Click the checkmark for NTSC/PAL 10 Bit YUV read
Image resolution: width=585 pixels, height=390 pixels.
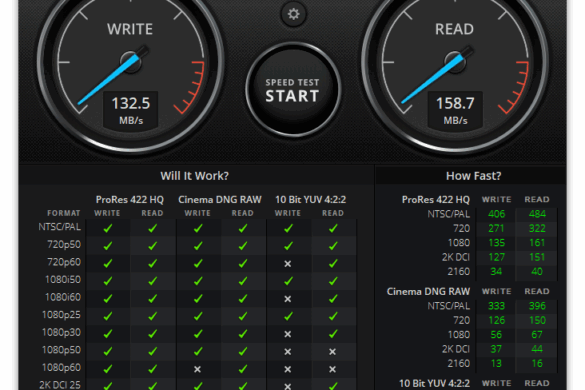[333, 228]
